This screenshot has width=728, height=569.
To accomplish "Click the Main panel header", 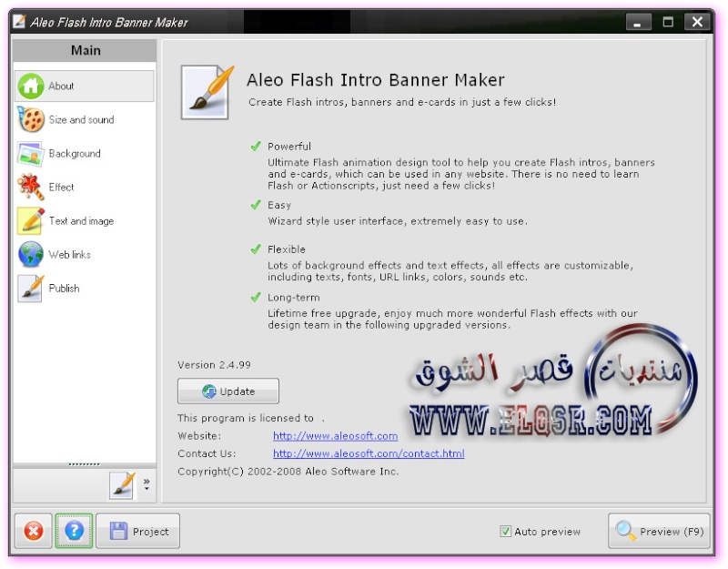I will [x=85, y=50].
